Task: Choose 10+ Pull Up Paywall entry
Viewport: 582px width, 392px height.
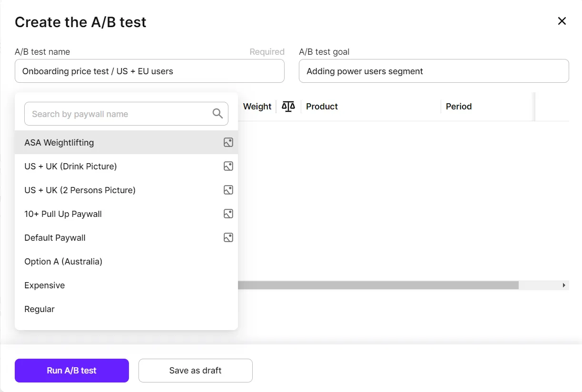Action: [x=63, y=214]
